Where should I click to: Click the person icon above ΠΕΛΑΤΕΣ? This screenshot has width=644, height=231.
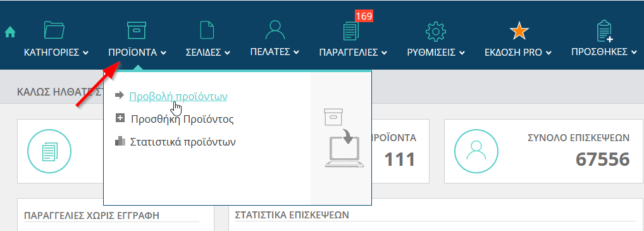(x=275, y=30)
